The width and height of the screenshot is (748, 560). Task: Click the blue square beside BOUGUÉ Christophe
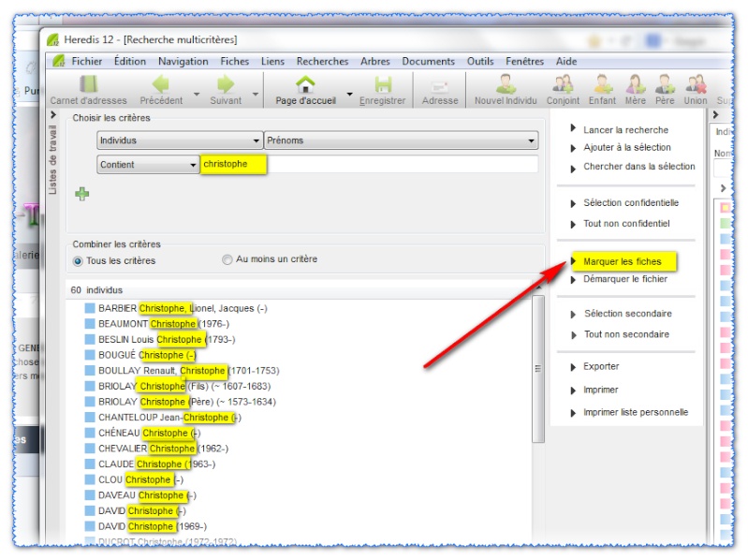click(x=90, y=355)
